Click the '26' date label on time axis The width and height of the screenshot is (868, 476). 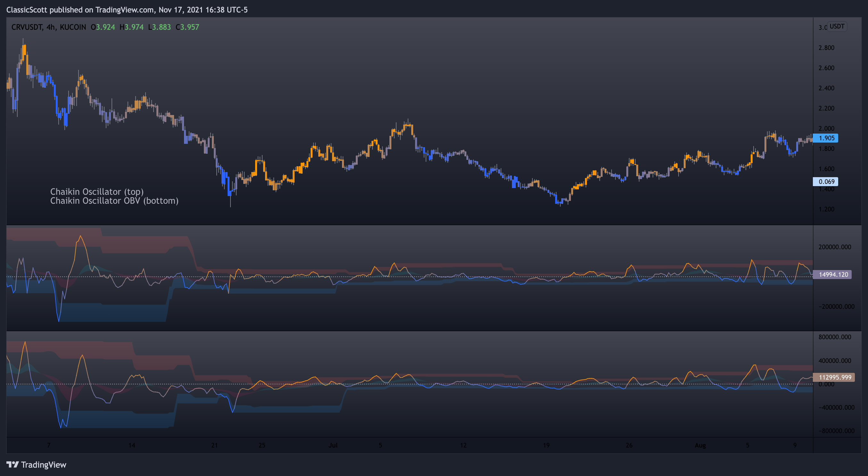point(629,445)
